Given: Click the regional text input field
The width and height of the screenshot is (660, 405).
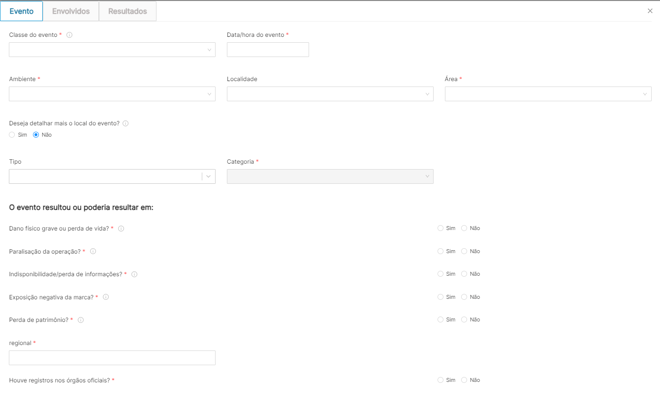Looking at the screenshot, I should coord(112,357).
